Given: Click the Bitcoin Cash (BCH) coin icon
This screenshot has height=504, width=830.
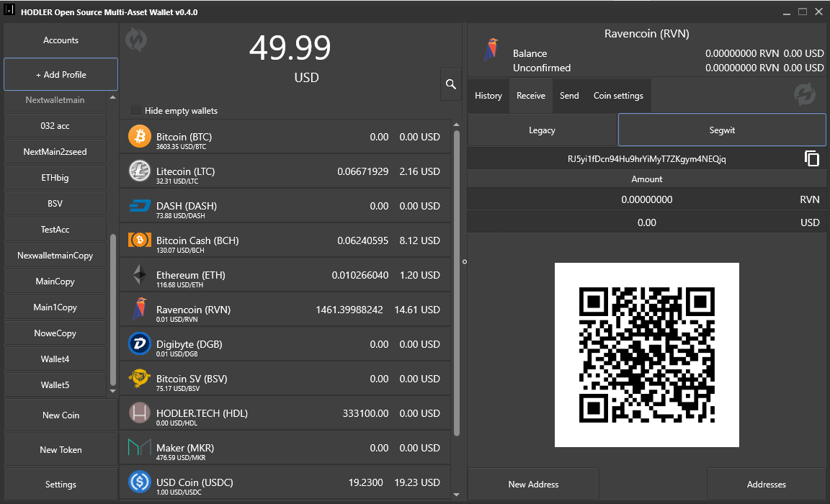Looking at the screenshot, I should [140, 240].
